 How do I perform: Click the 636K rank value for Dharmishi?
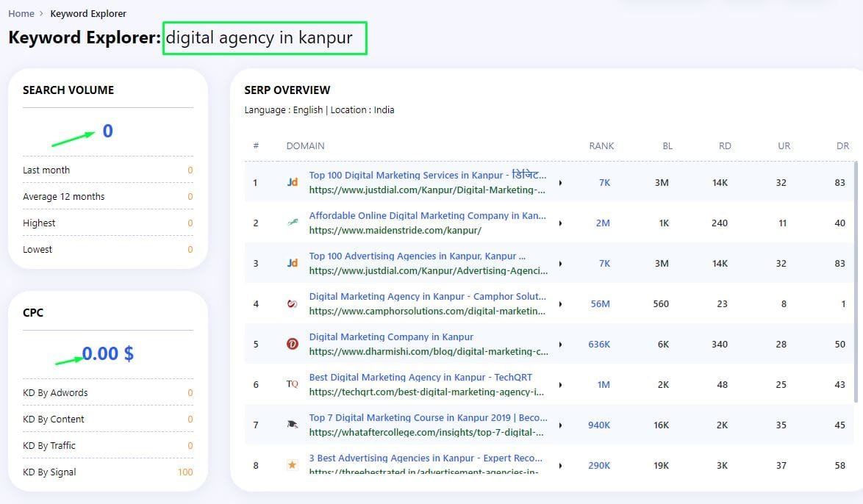[x=599, y=344]
